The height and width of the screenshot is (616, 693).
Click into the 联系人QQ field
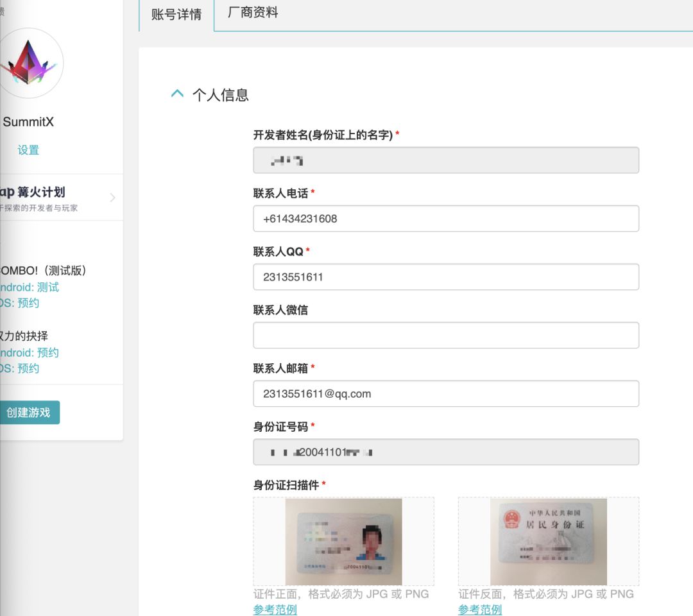pyautogui.click(x=446, y=277)
